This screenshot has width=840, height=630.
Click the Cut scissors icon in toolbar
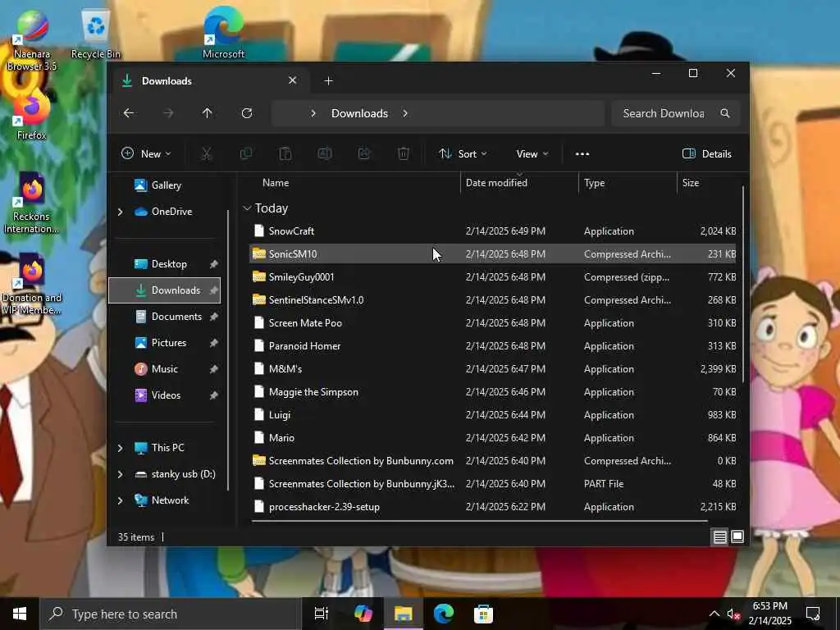point(206,153)
